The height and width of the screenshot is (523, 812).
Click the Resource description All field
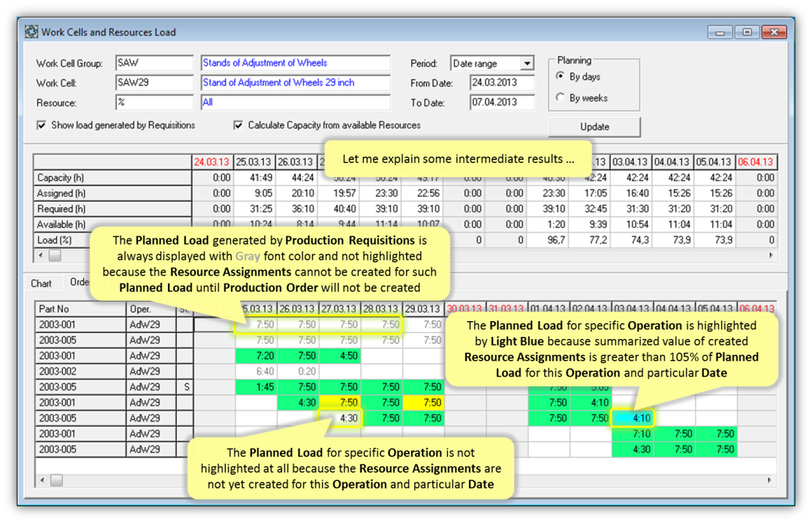[x=296, y=102]
